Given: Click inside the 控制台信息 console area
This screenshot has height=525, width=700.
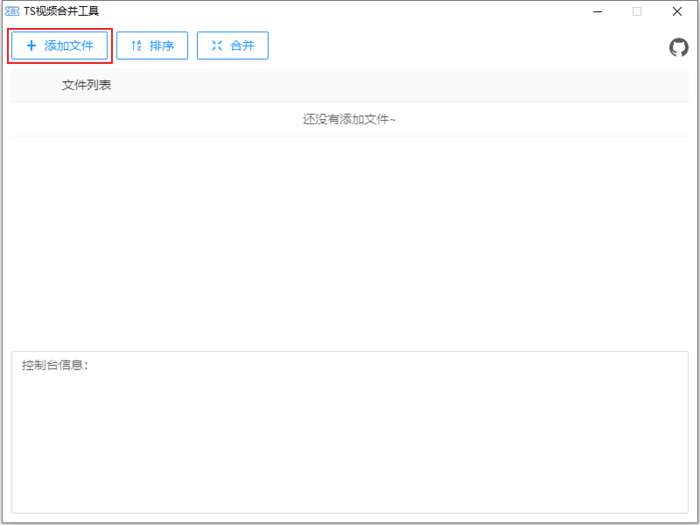Looking at the screenshot, I should tap(350, 432).
